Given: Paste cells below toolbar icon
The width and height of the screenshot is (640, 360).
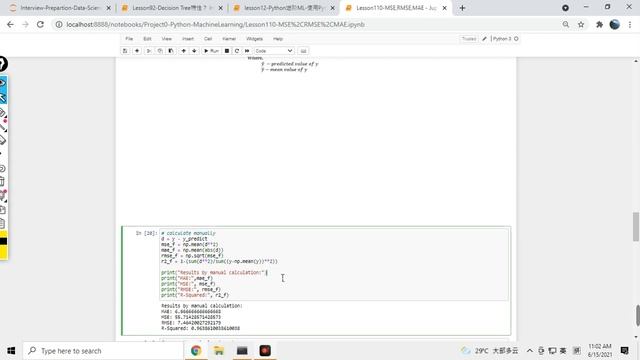Looking at the screenshot, I should tap(171, 51).
